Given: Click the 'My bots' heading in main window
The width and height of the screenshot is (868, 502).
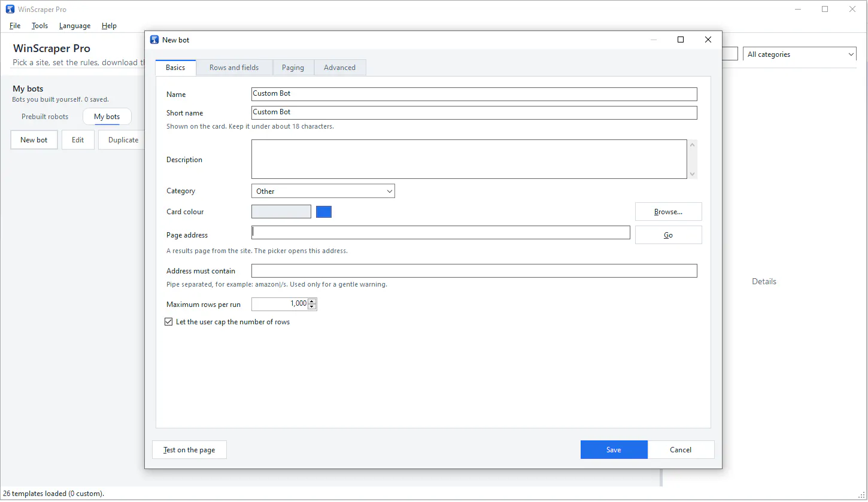Looking at the screenshot, I should pos(28,89).
